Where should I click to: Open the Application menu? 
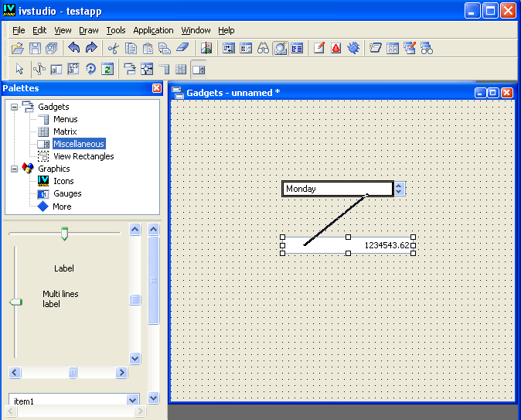click(153, 30)
